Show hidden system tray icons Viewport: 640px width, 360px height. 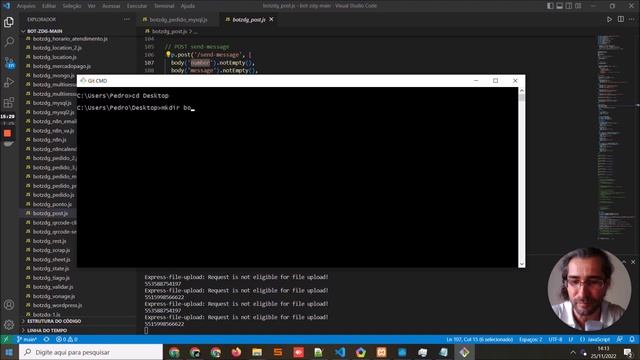tap(573, 352)
